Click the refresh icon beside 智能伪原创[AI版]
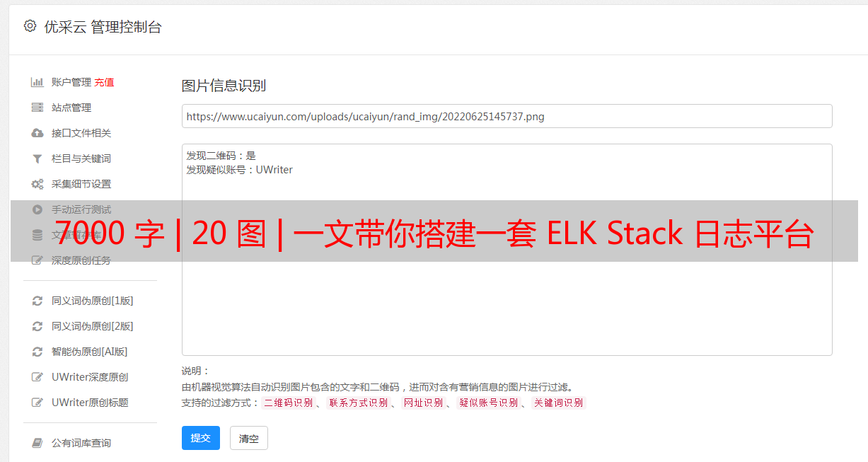The image size is (868, 462). (x=37, y=352)
